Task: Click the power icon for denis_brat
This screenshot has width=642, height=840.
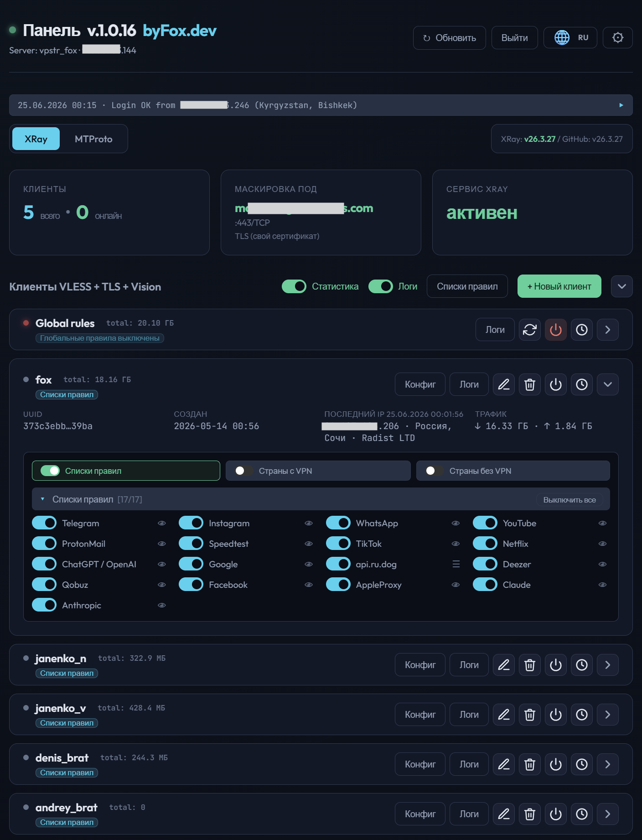Action: coord(555,764)
